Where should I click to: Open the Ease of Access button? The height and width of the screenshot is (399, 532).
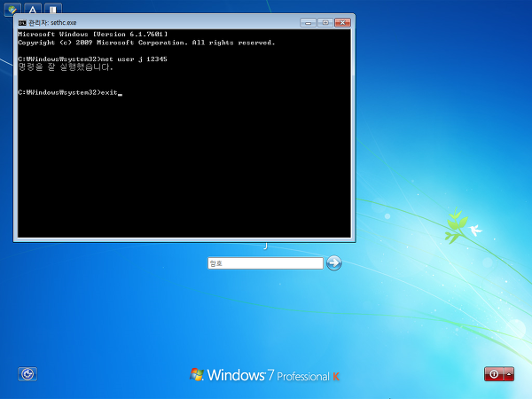click(x=27, y=374)
